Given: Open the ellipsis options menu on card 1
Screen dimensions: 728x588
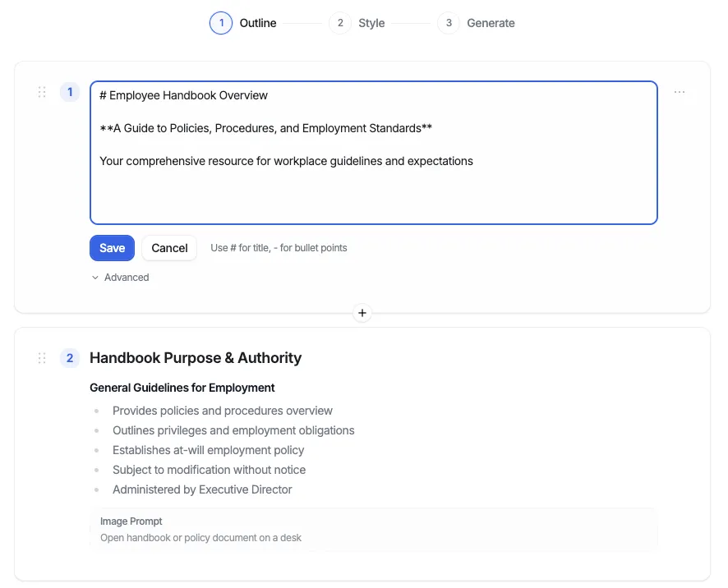Looking at the screenshot, I should click(x=680, y=92).
